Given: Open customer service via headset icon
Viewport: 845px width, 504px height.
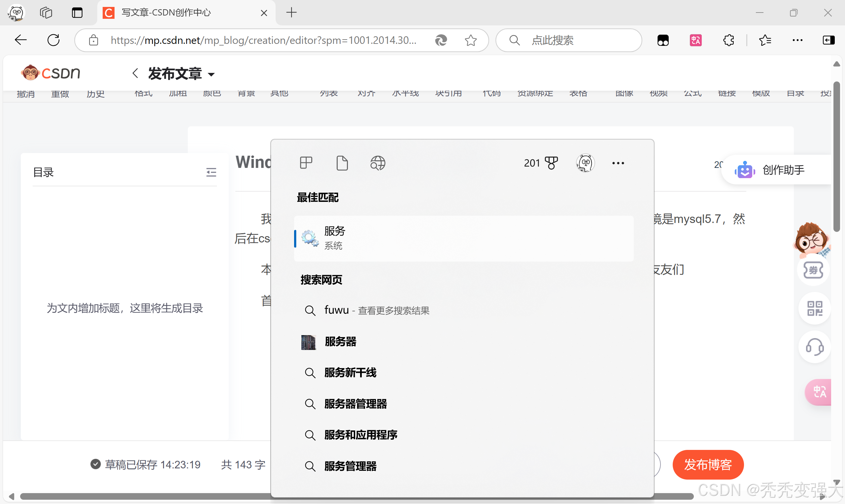Looking at the screenshot, I should click(814, 347).
